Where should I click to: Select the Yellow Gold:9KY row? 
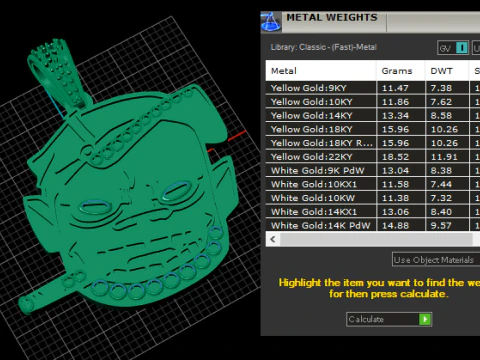click(x=373, y=88)
